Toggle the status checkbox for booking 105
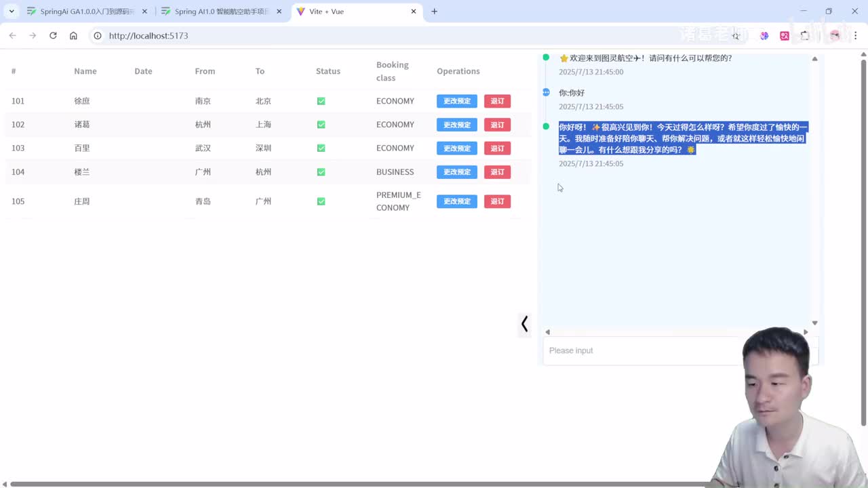This screenshot has width=868, height=488. 321,201
